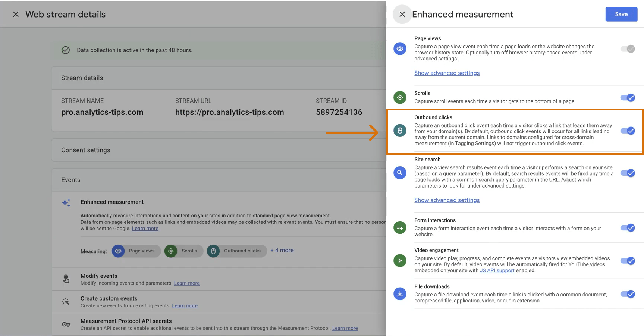644x336 pixels.
Task: Select the stream ID 5897254136
Action: [339, 112]
